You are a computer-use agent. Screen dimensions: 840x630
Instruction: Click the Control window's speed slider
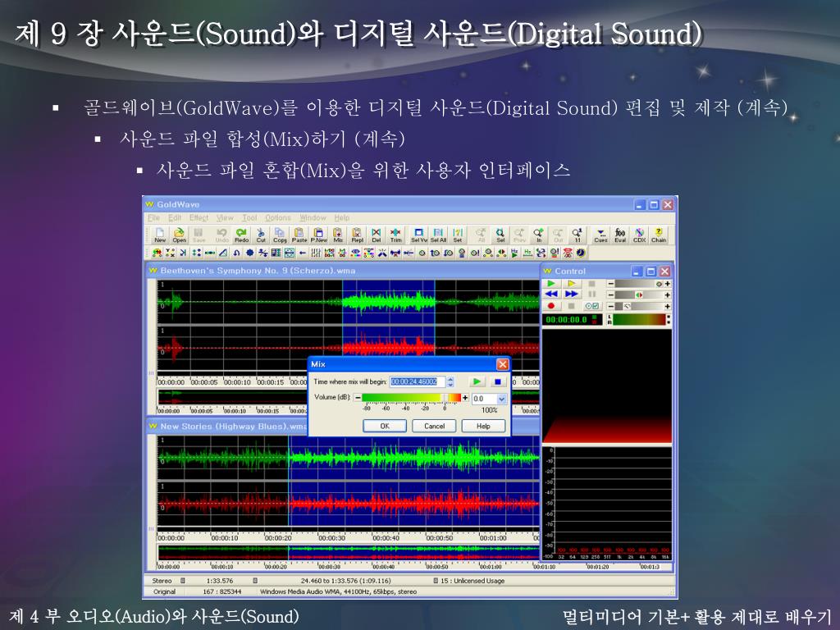638,307
